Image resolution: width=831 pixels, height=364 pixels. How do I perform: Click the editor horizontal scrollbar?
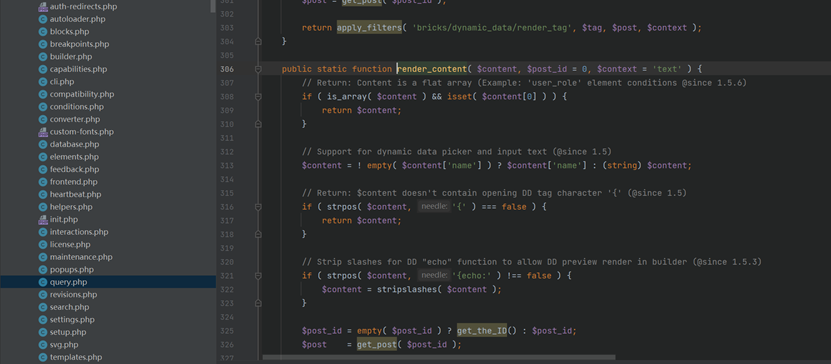[x=439, y=358]
